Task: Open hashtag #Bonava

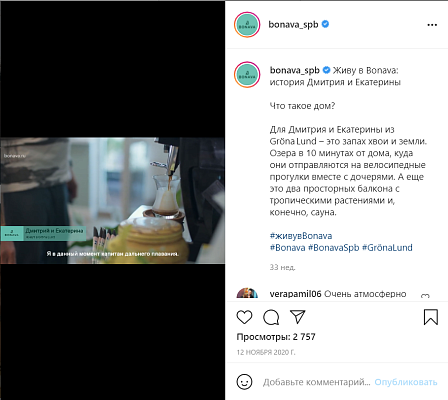Action: (287, 248)
